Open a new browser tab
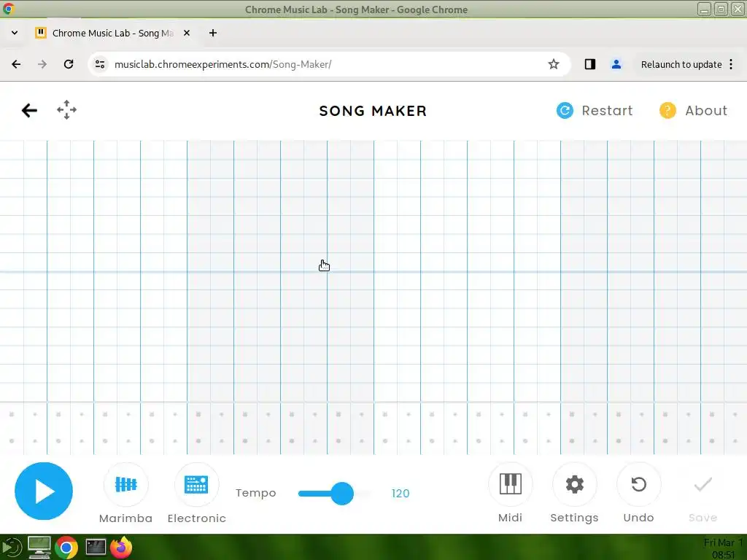Screen dimensions: 747x560 click(213, 33)
